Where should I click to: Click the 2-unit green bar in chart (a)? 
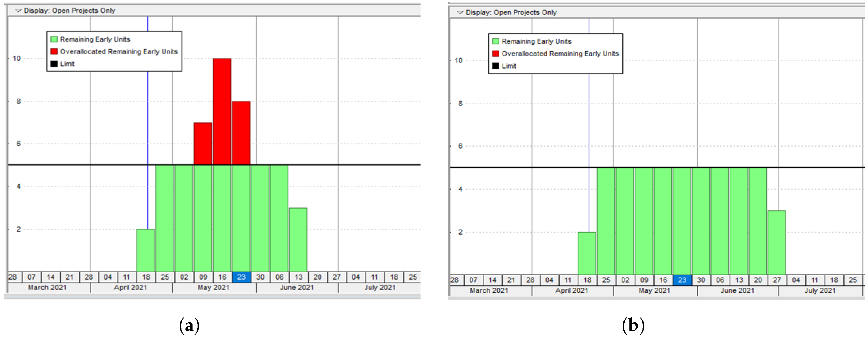[145, 250]
